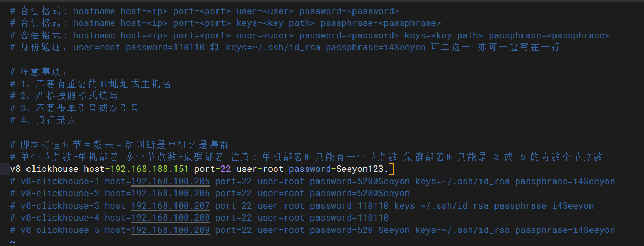
Task: Click the commented v8-clickhouse-4 hostname
Action: click(60, 218)
